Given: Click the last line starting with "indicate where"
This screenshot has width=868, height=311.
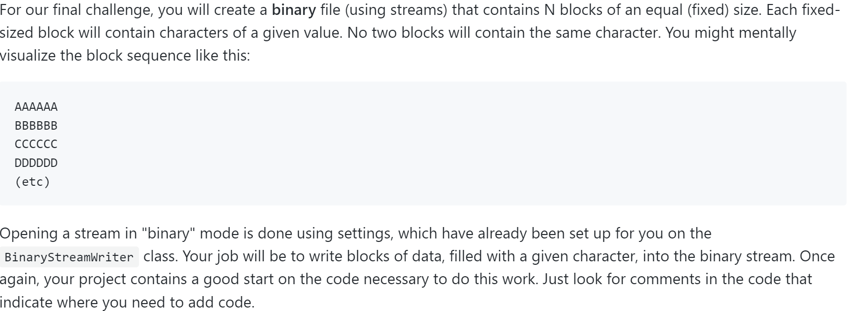Looking at the screenshot, I should 127,302.
